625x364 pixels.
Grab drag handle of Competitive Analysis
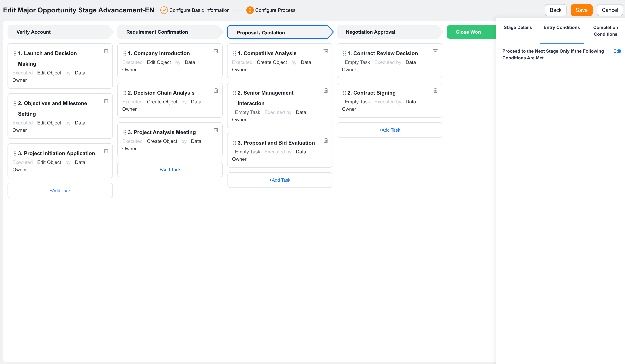235,54
